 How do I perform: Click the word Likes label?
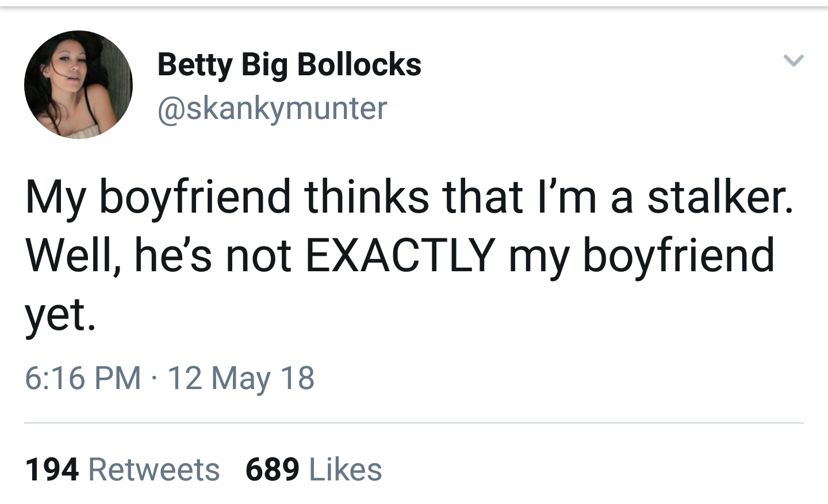(x=346, y=469)
